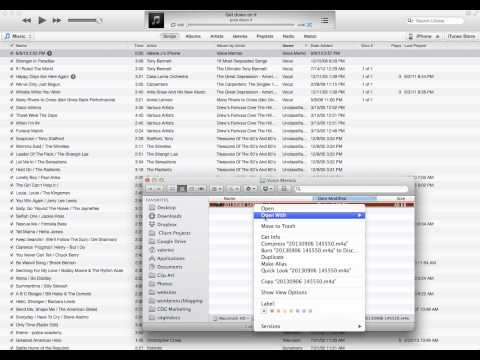This screenshot has height=360, width=480.
Task: Click the Date Modified column header in Finder
Action: 345,198
